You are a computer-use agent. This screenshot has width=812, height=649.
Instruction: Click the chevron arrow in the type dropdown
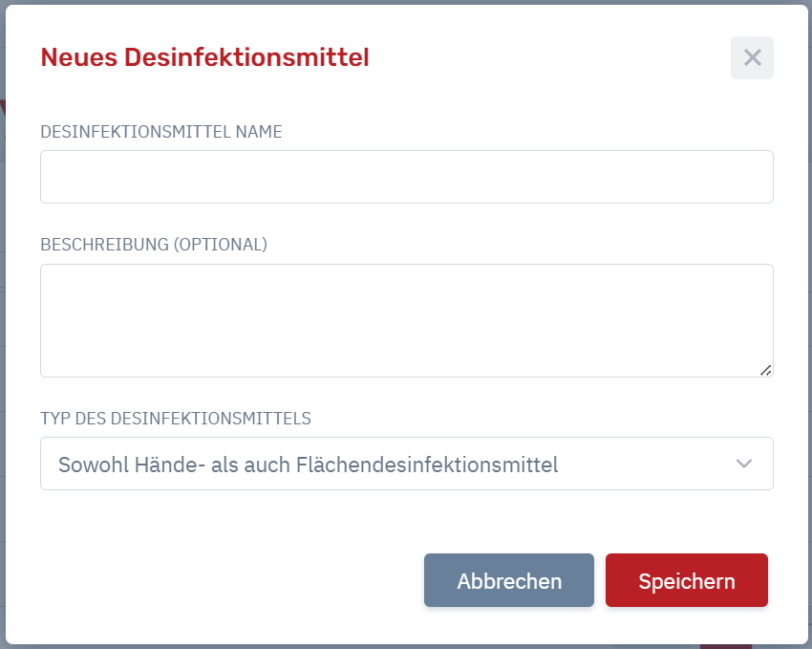tap(743, 464)
